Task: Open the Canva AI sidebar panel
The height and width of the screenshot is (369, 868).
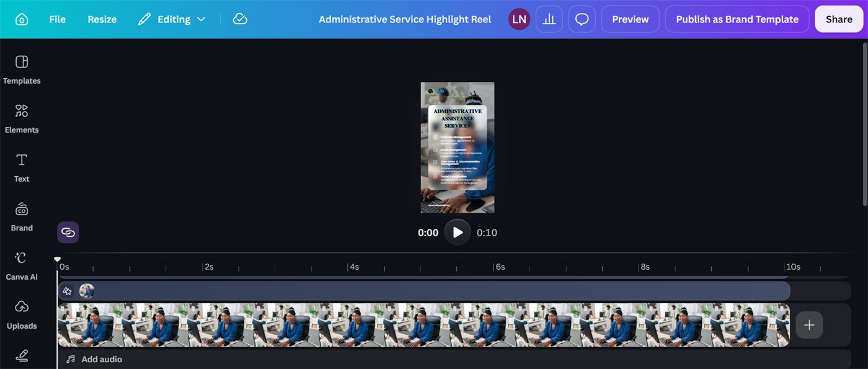Action: tap(22, 265)
